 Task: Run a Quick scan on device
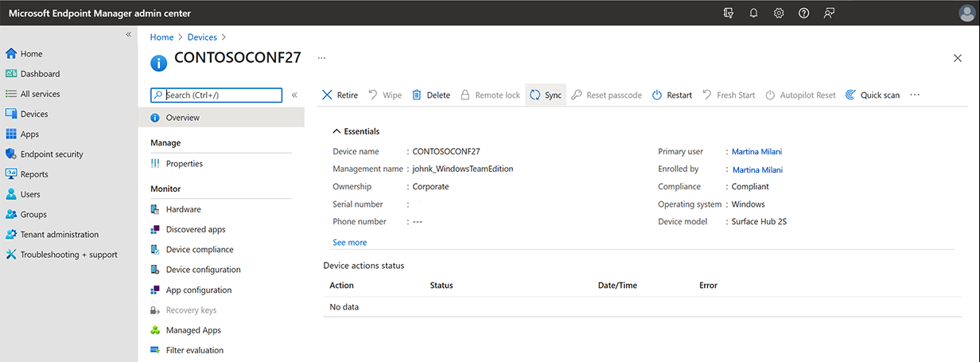(873, 95)
